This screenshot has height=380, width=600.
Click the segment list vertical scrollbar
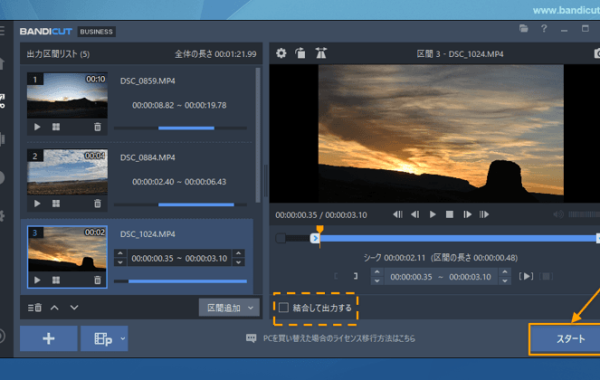pyautogui.click(x=258, y=135)
